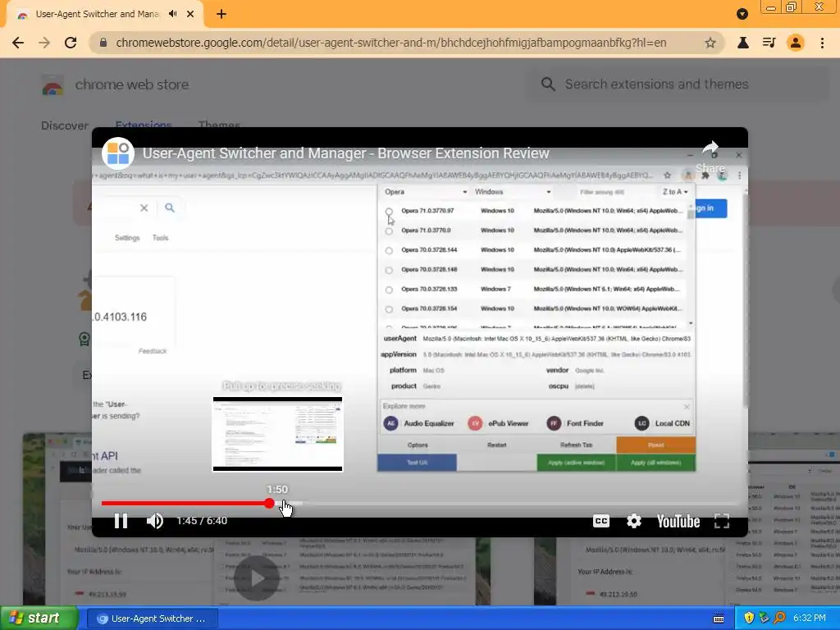This screenshot has height=630, width=840.
Task: Reload the current page
Action: point(71,43)
